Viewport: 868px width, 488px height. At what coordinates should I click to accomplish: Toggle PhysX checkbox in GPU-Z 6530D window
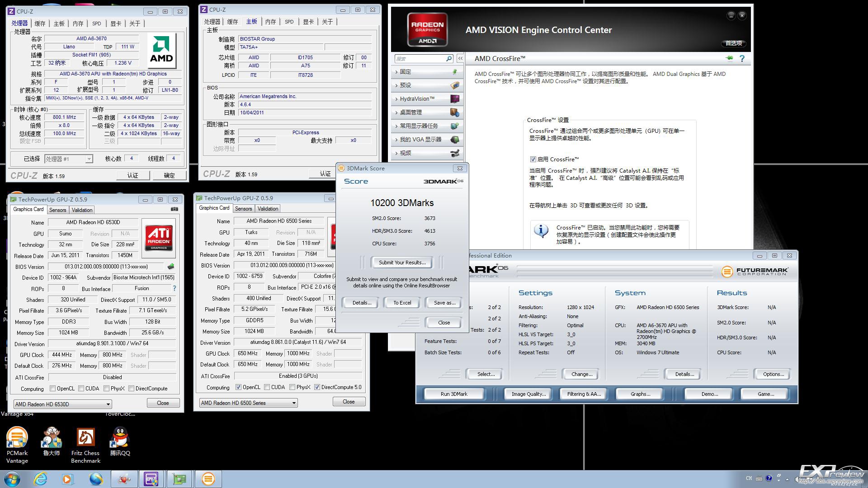click(x=107, y=389)
